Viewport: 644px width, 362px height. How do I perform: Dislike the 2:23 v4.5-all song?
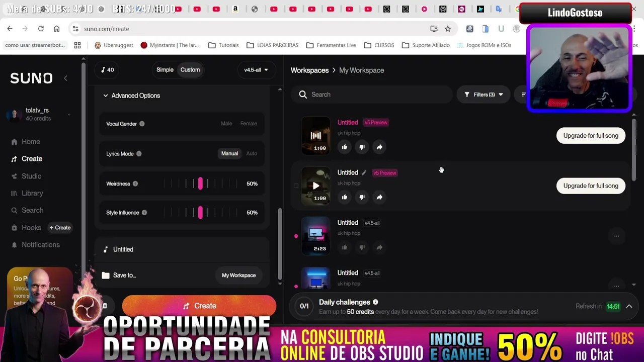coord(362,247)
